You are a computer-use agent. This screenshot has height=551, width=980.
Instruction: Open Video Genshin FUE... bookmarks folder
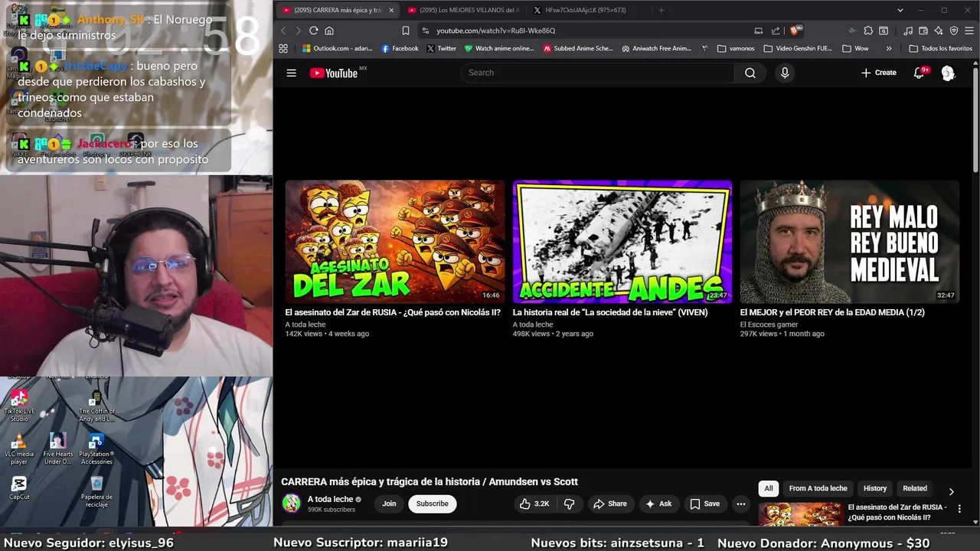point(798,48)
